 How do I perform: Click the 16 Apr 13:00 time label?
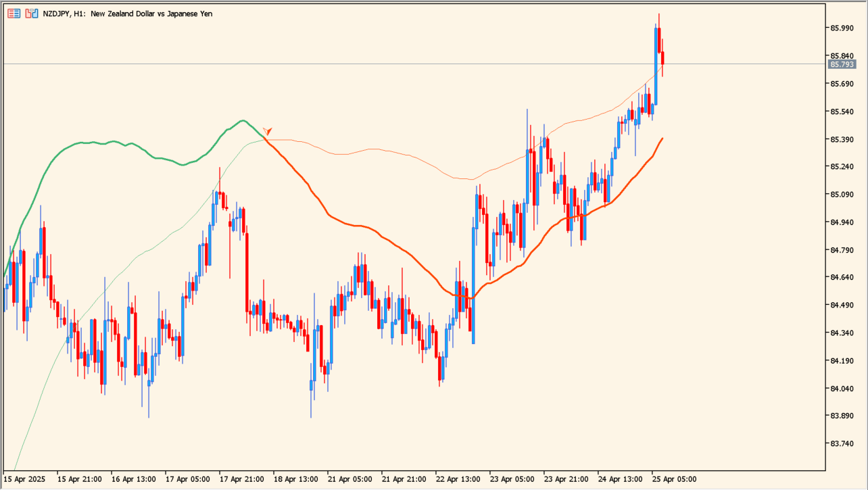[134, 479]
